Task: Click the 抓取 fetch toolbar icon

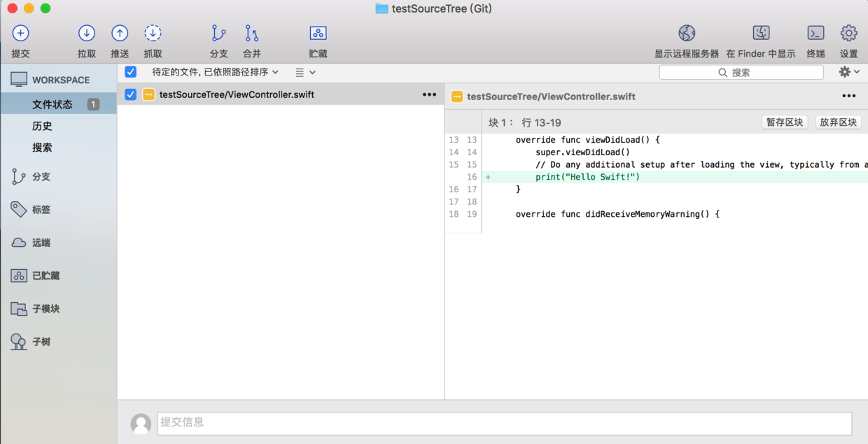Action: (153, 33)
